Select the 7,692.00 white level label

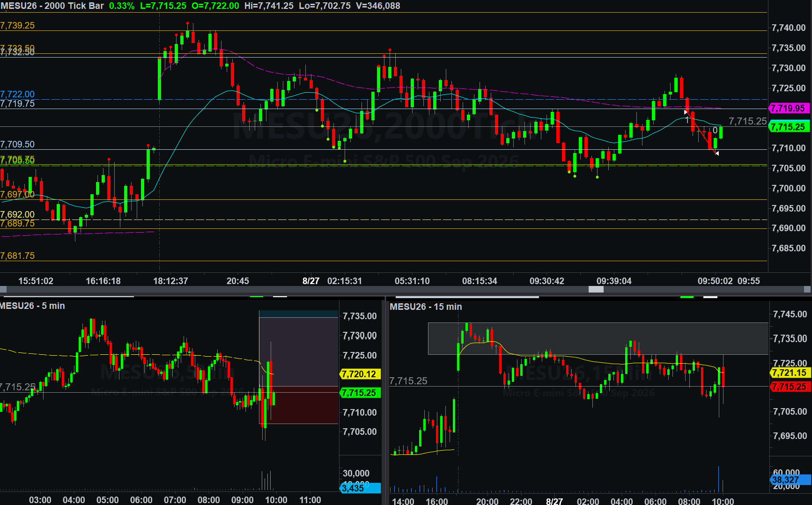[x=17, y=215]
